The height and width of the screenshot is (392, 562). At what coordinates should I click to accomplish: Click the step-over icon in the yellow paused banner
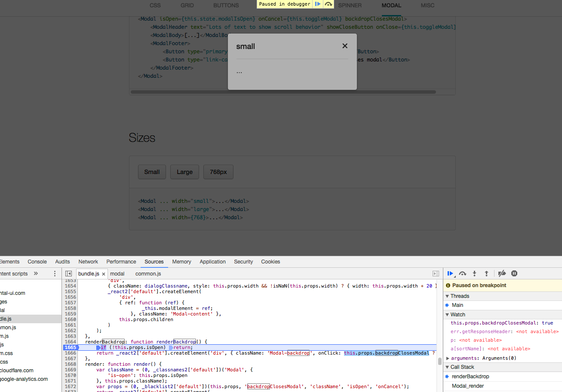pos(328,4)
